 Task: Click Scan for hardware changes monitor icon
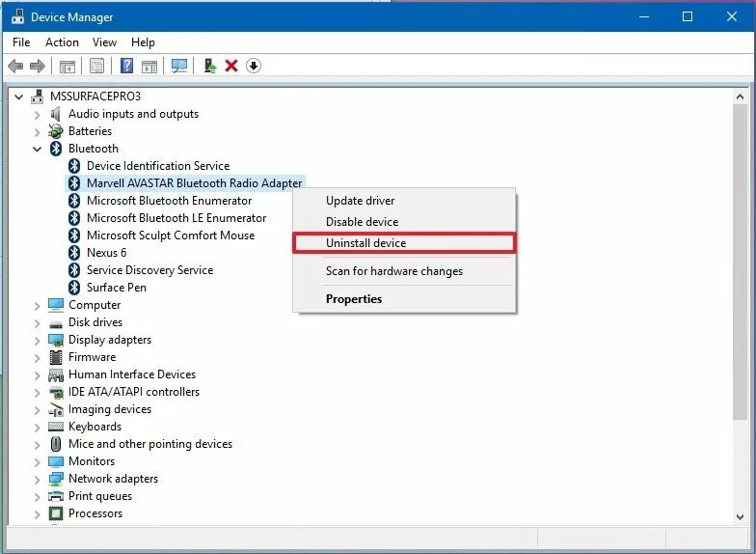pos(179,66)
